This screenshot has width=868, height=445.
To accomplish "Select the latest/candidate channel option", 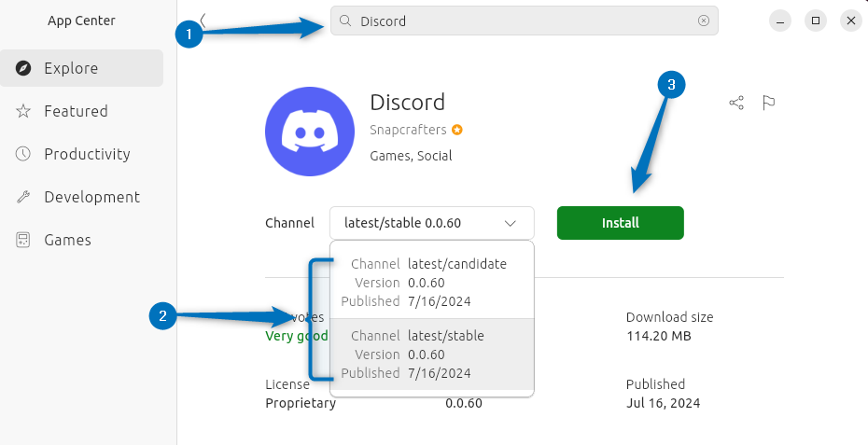I will (432, 283).
